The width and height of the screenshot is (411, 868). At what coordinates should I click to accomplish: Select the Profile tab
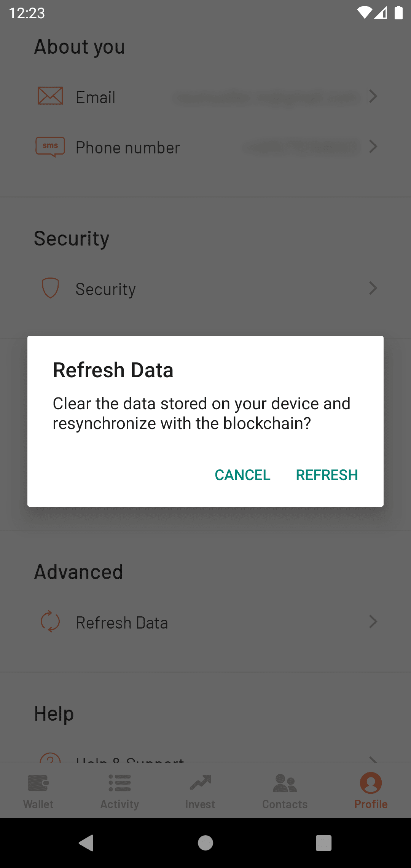tap(371, 791)
